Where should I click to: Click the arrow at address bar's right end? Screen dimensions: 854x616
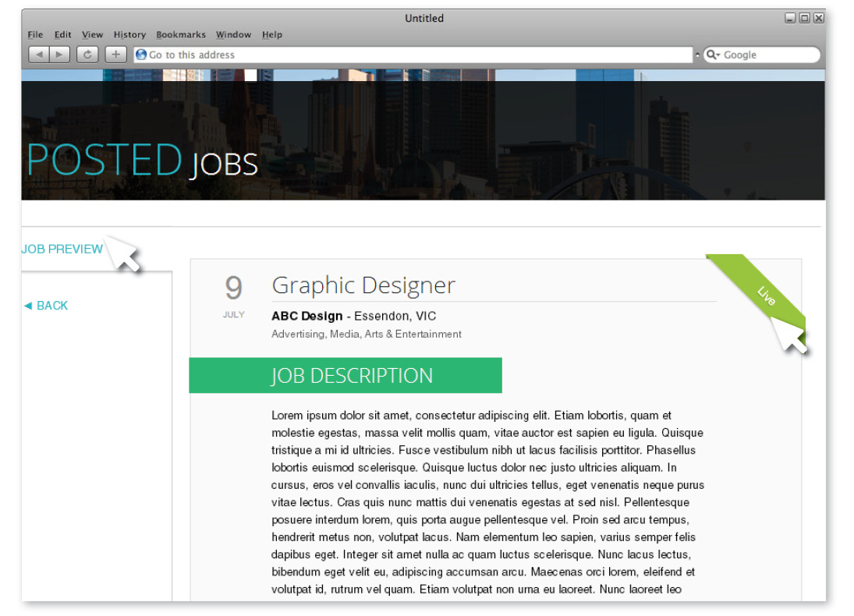(x=697, y=55)
